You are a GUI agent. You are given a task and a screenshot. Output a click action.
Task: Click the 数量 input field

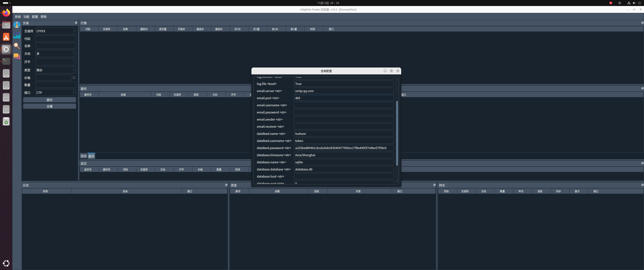pos(55,85)
